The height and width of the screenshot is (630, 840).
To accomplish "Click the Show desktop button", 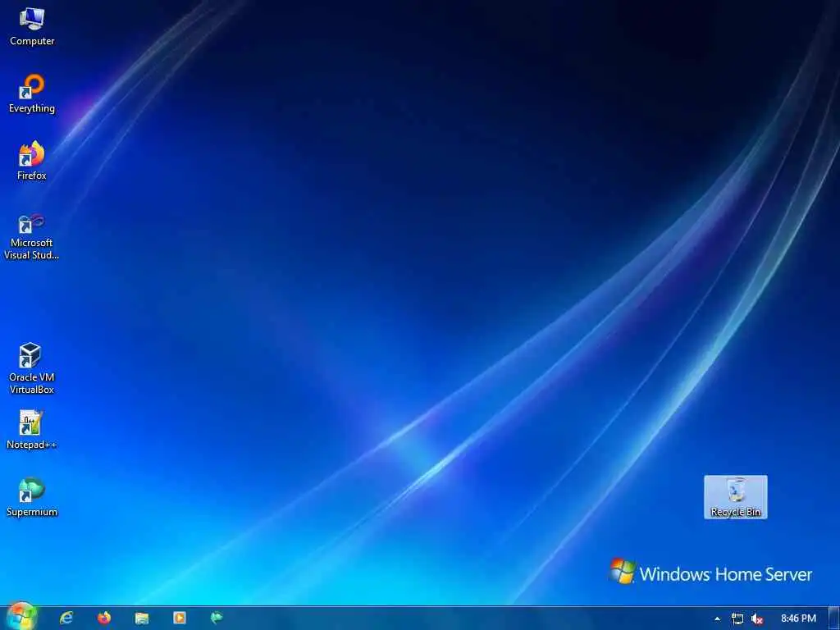I will click(834, 619).
